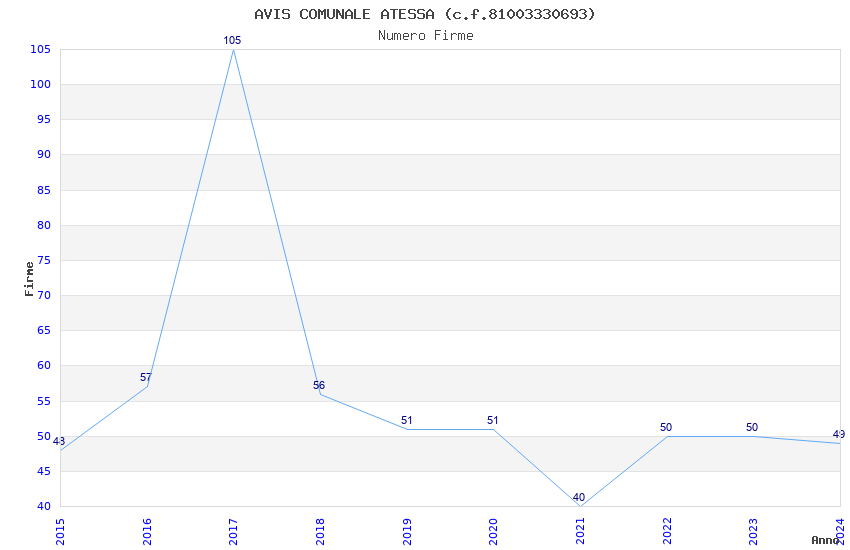Click the 49 data label for 2024
Viewport: 850px width, 550px height.
pyautogui.click(x=839, y=434)
